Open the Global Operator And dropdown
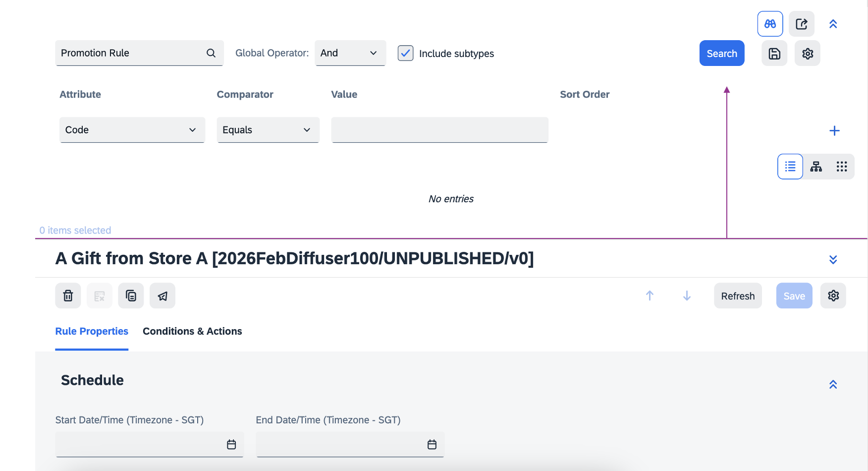Screen dimensions: 868x471 tap(350, 53)
